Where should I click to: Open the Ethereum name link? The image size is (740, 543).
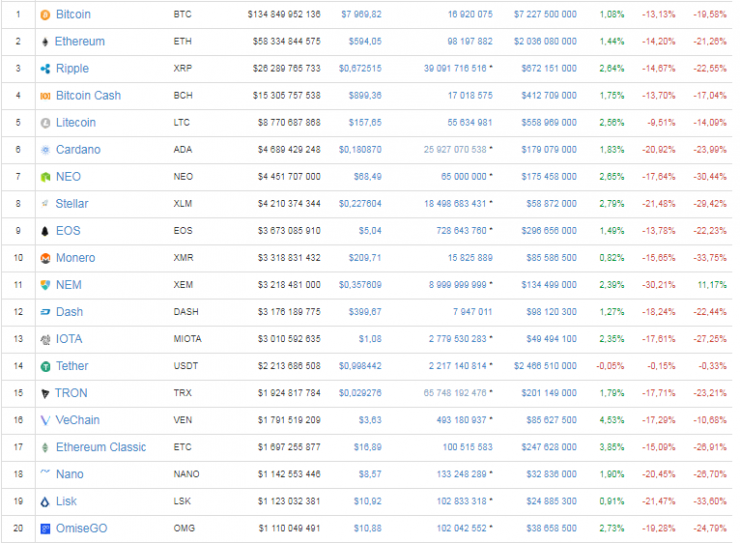pos(80,42)
